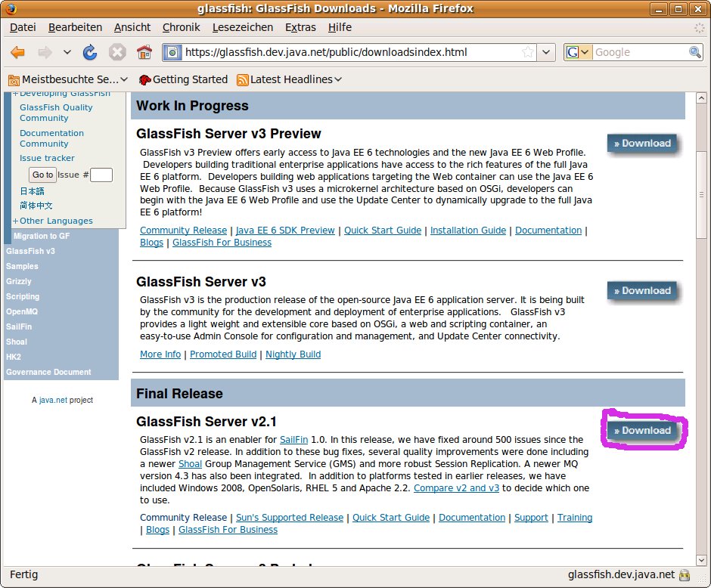Click the padlock icon in status bar
The image size is (711, 588).
coord(685,575)
